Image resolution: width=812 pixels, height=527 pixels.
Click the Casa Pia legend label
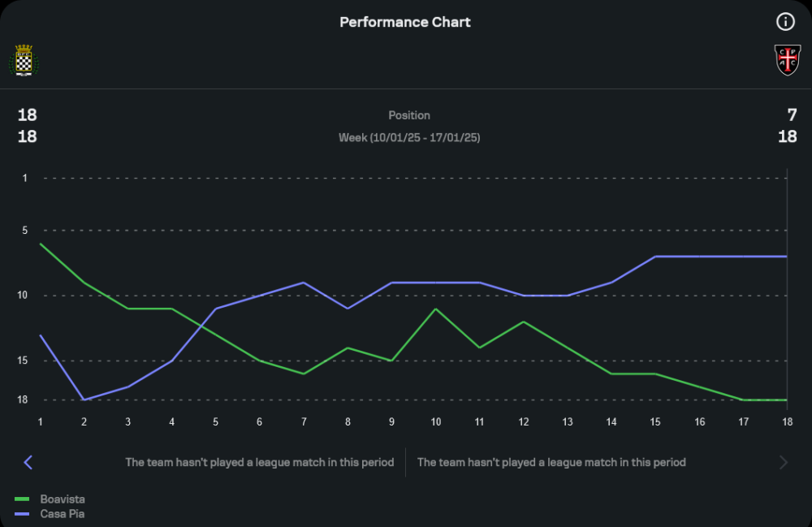click(63, 514)
